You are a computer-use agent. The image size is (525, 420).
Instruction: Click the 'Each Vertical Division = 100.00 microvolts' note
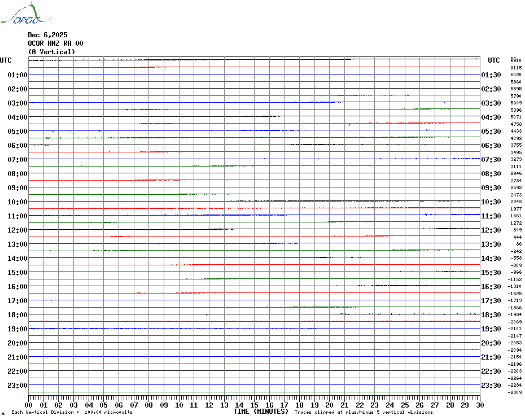72,412
